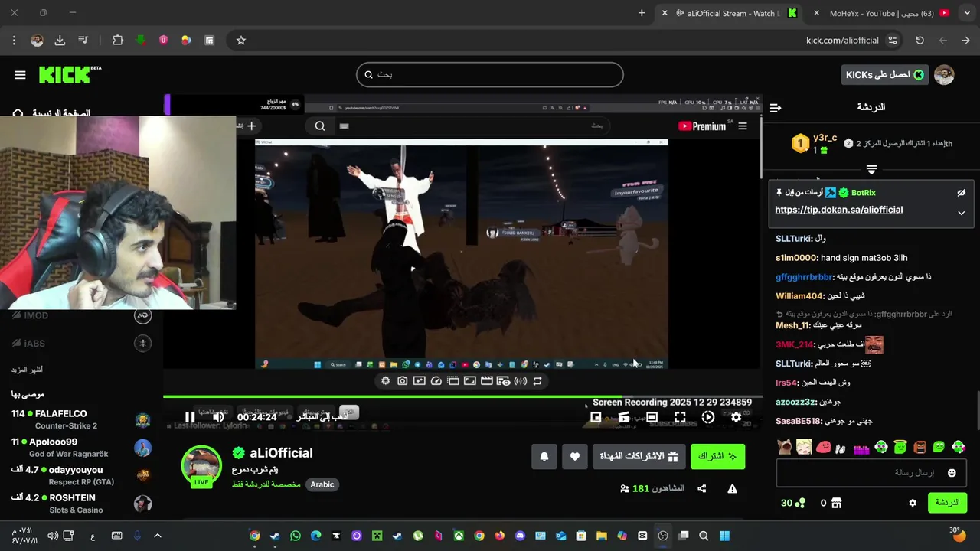The image size is (980, 551).
Task: Bookmark this page with the star
Action: tap(240, 41)
